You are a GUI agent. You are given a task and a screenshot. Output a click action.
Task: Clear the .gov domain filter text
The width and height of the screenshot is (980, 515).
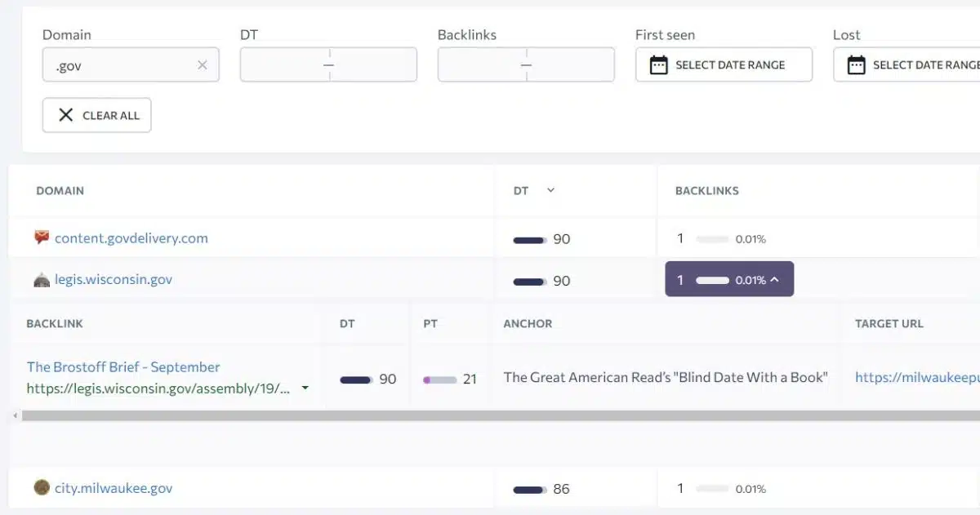point(203,65)
